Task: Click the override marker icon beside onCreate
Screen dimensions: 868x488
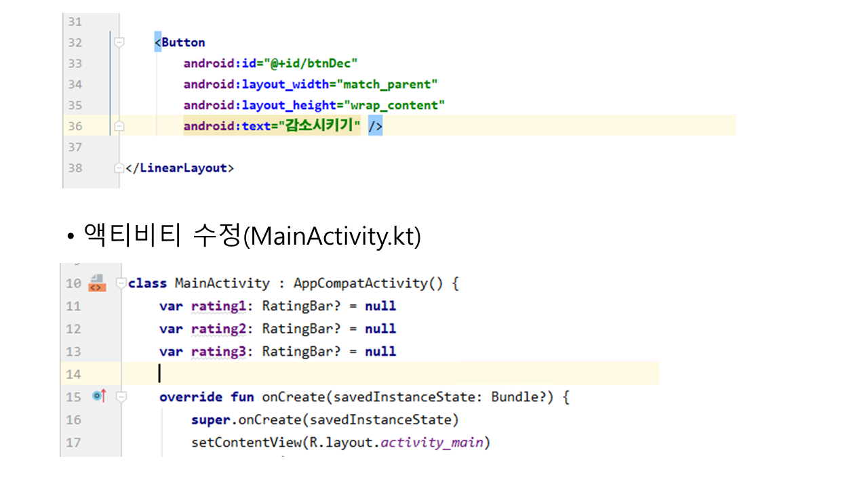Action: tap(99, 396)
